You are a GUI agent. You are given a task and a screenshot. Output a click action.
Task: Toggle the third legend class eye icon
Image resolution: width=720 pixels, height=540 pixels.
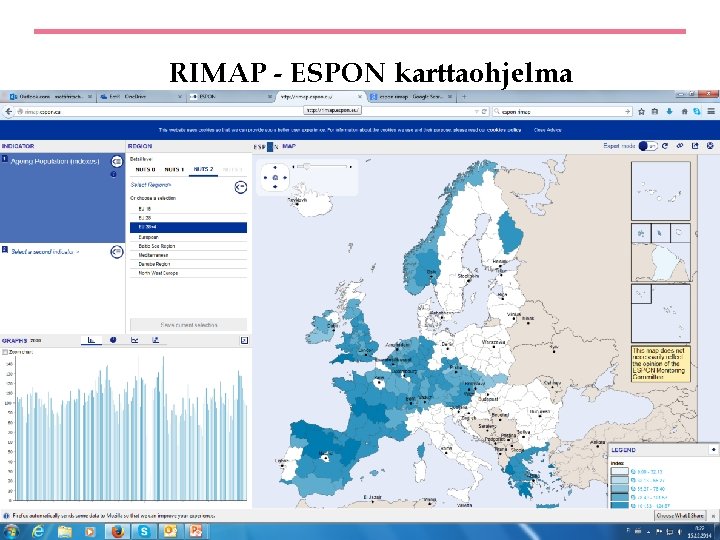click(633, 489)
